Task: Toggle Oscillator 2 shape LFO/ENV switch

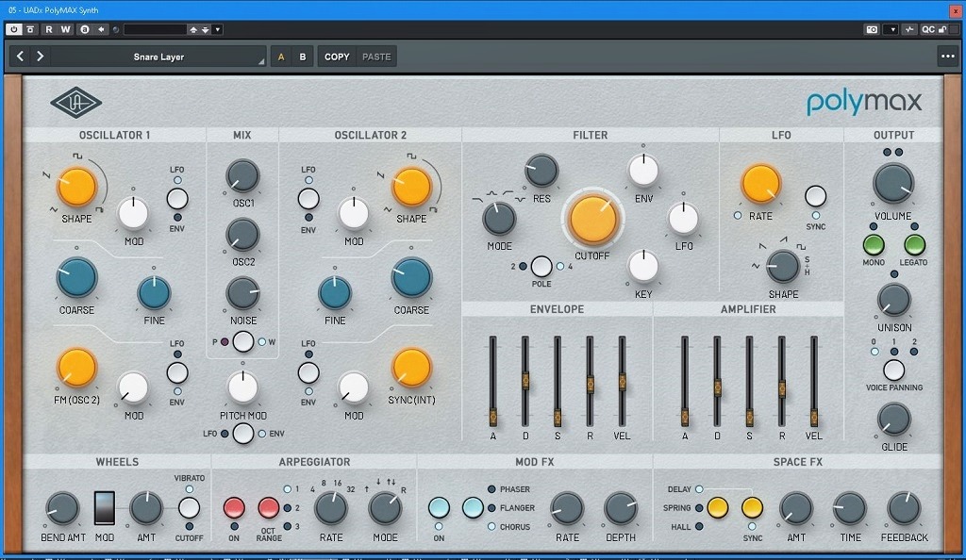Action: 308,199
